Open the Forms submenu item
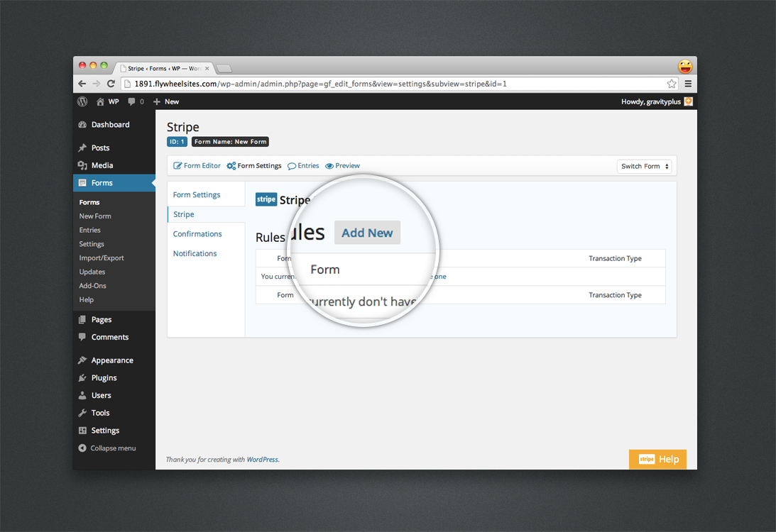 click(x=89, y=202)
